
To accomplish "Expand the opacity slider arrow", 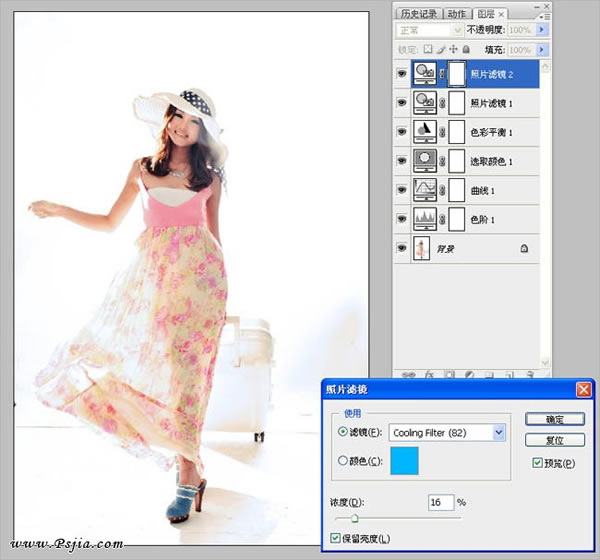I will [541, 29].
